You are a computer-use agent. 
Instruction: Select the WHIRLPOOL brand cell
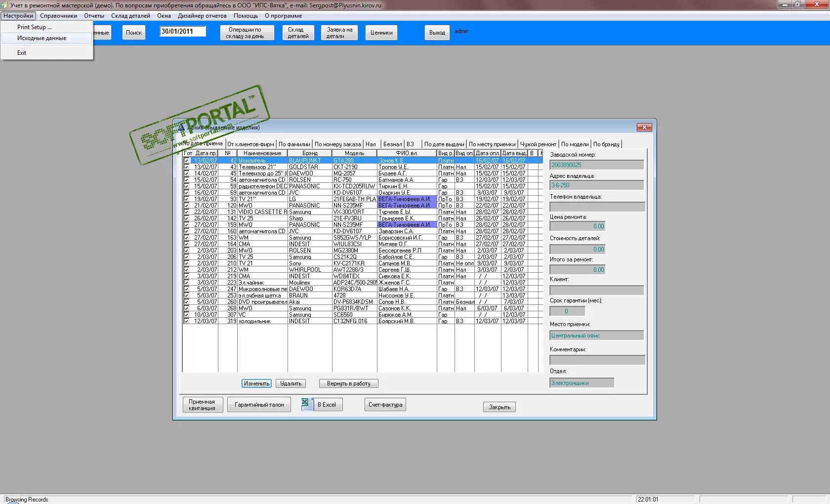(x=310, y=270)
